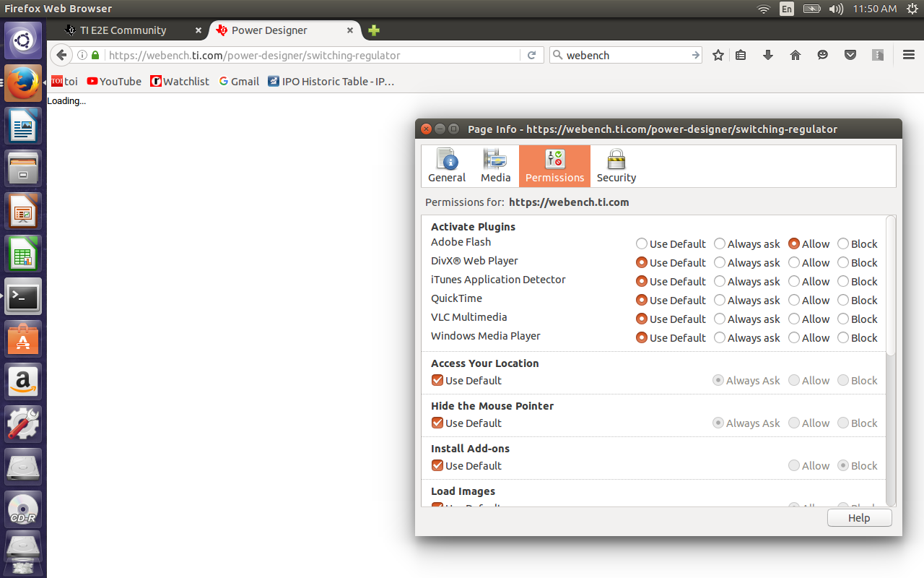Open the Media tab in Page Info
This screenshot has width=924, height=578.
pyautogui.click(x=495, y=166)
